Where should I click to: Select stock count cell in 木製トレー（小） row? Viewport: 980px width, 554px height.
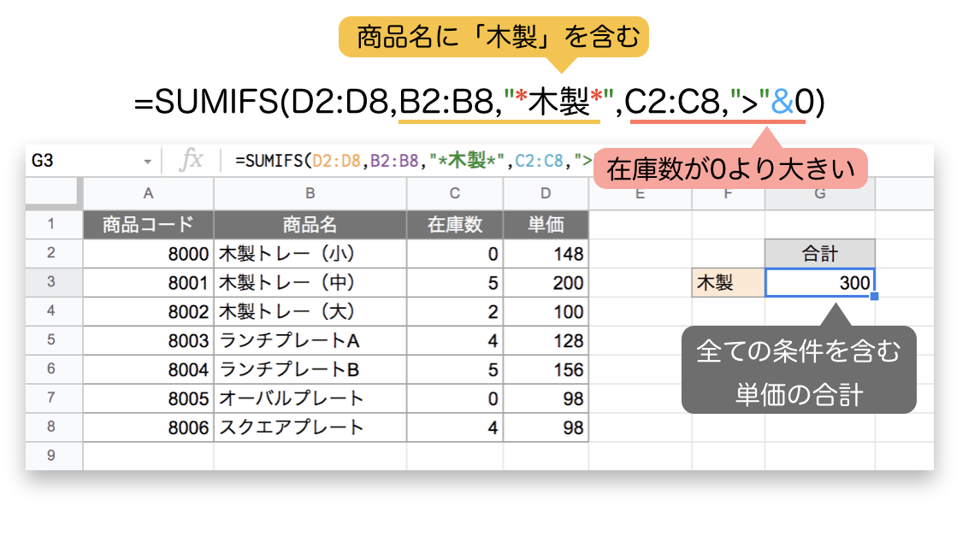point(455,254)
